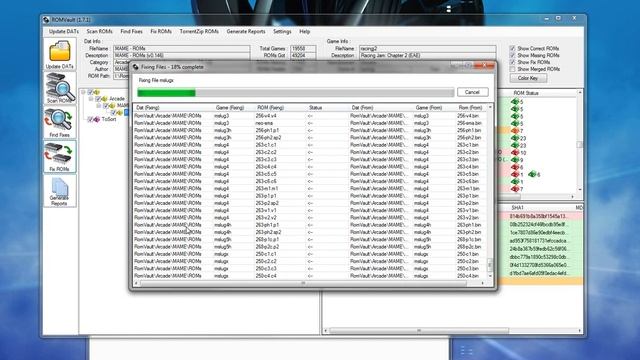640x360 pixels.
Task: Click the dialog's vertical scrollbar thumb
Action: coord(490,264)
